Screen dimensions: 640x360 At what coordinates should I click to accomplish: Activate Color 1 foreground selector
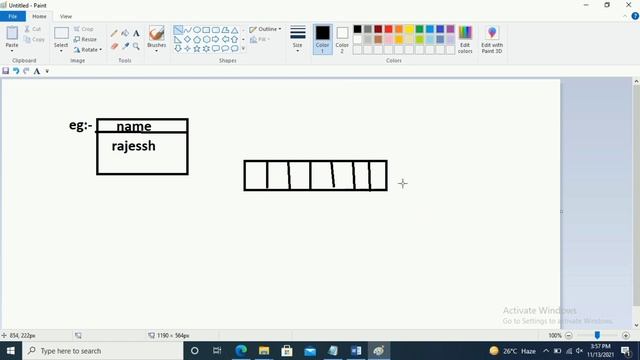pos(322,39)
